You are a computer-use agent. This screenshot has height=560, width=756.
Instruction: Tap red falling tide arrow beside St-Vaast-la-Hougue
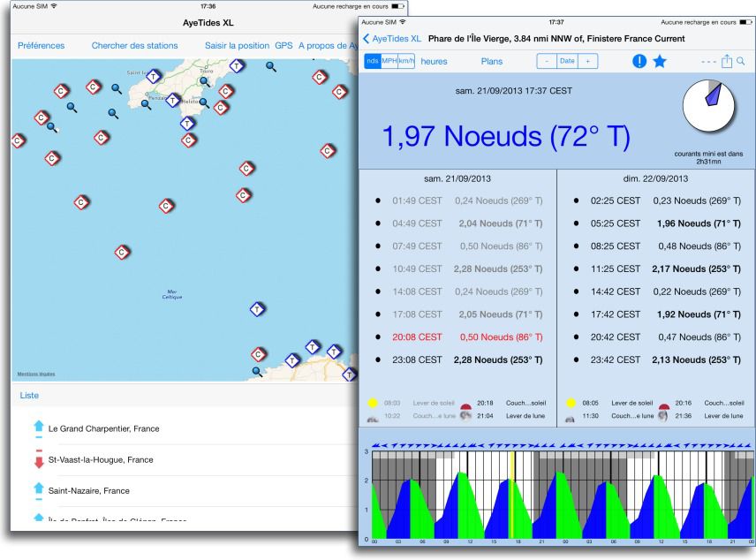(x=39, y=459)
